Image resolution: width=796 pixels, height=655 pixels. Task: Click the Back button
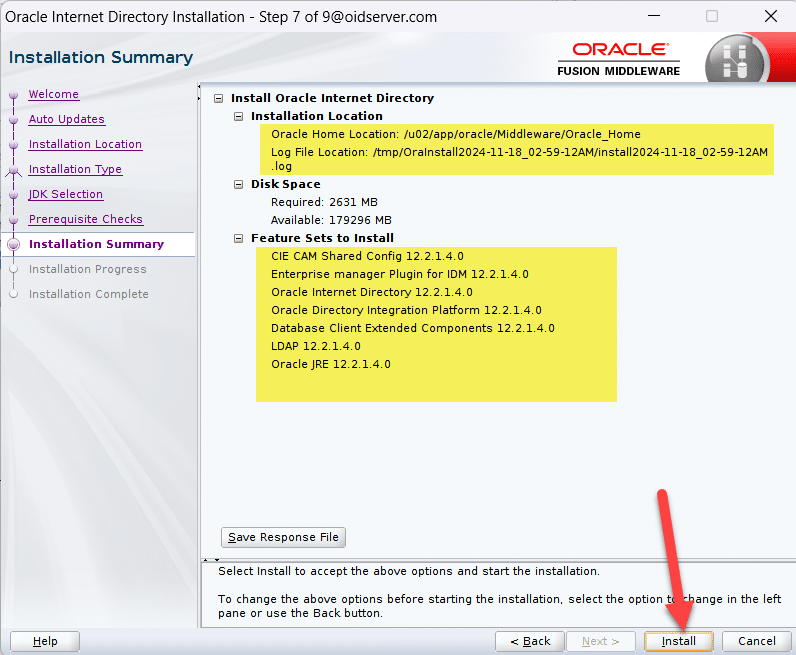[529, 641]
